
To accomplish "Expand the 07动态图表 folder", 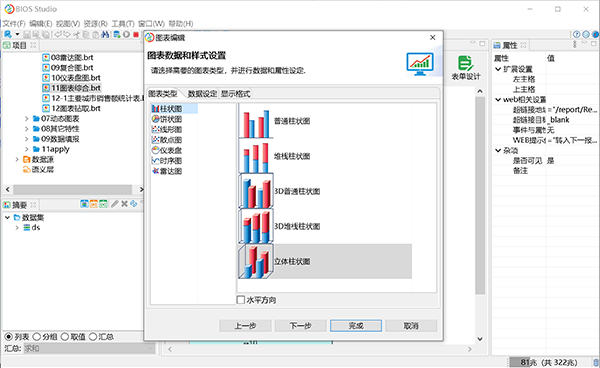I will pos(26,119).
